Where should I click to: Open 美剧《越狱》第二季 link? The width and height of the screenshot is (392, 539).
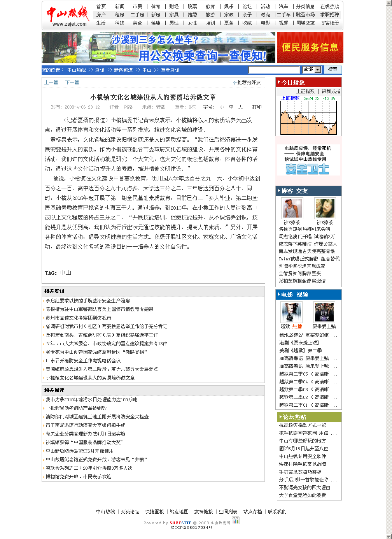301,351
